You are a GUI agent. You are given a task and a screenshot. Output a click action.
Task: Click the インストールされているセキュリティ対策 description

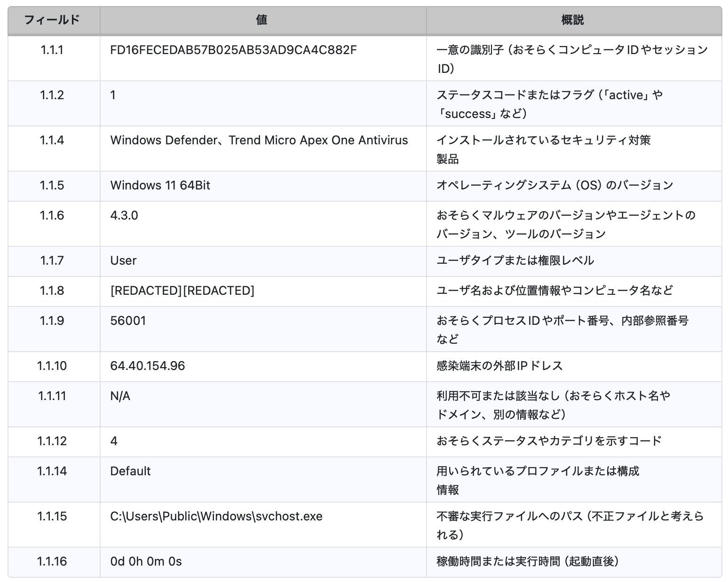[x=544, y=149]
